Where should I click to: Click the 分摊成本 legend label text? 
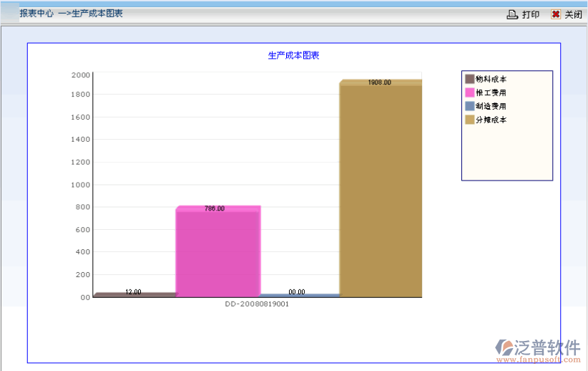point(491,120)
